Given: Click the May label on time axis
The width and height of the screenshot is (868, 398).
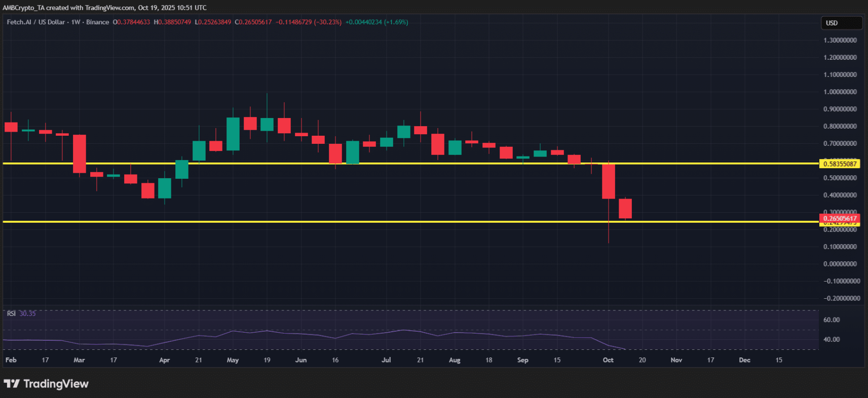Looking at the screenshot, I should [x=233, y=360].
